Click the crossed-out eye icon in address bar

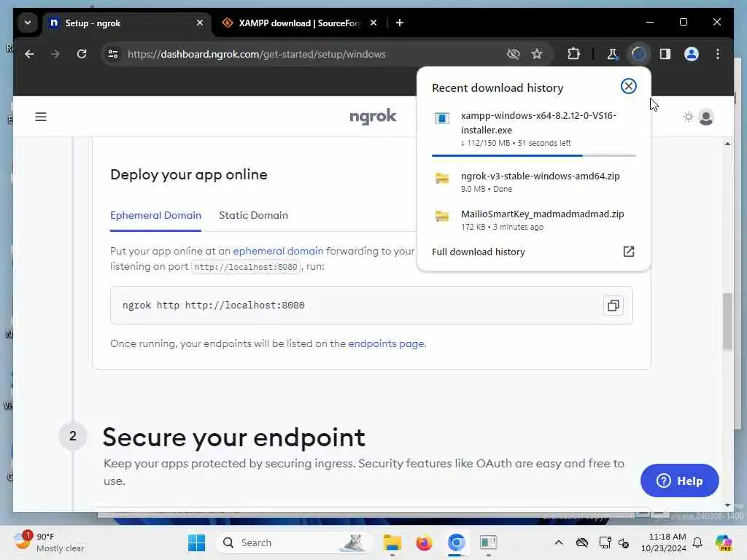(513, 54)
